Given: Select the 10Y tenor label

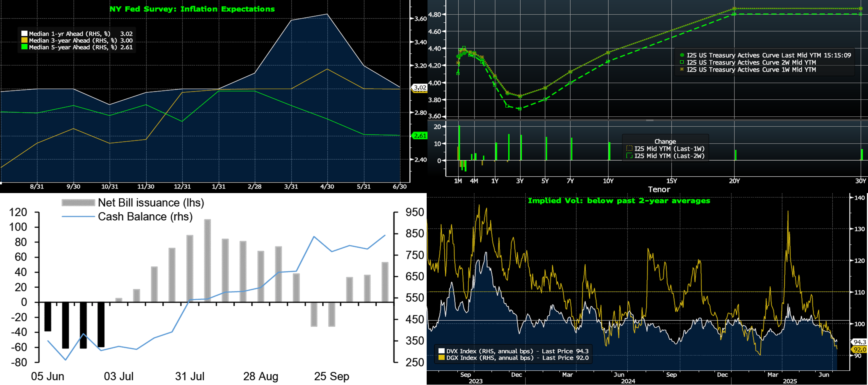Looking at the screenshot, I should pyautogui.click(x=608, y=181).
